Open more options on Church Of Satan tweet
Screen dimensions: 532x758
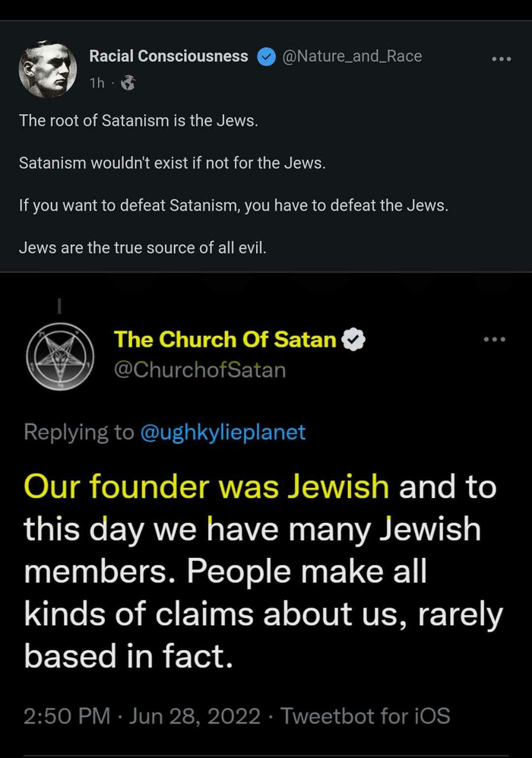pyautogui.click(x=494, y=339)
